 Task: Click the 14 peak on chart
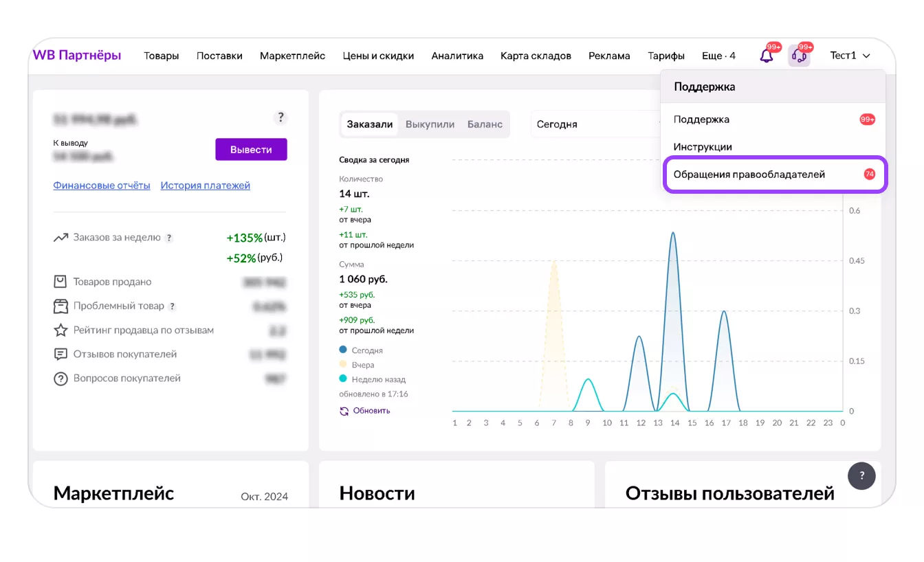pyautogui.click(x=672, y=234)
